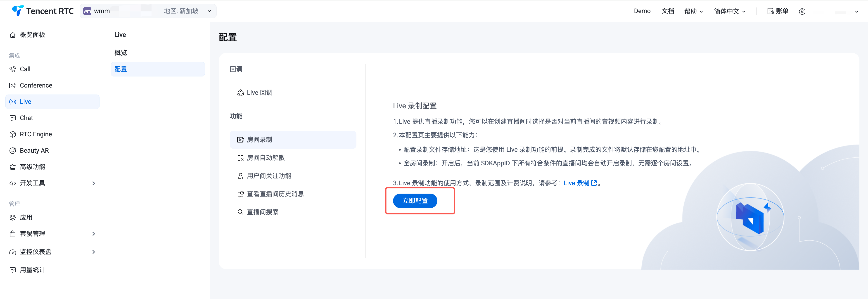Image resolution: width=868 pixels, height=299 pixels.
Task: Click the Tencent RTC logo
Action: click(43, 11)
